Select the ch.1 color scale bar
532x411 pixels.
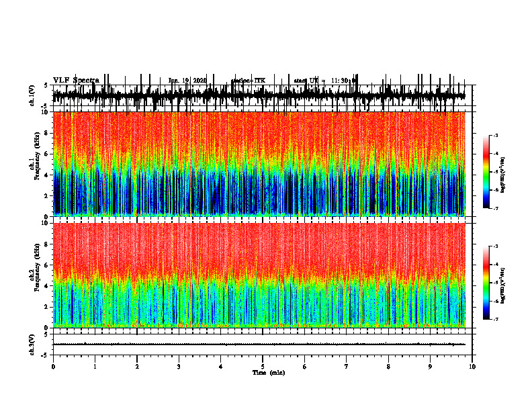click(x=486, y=172)
